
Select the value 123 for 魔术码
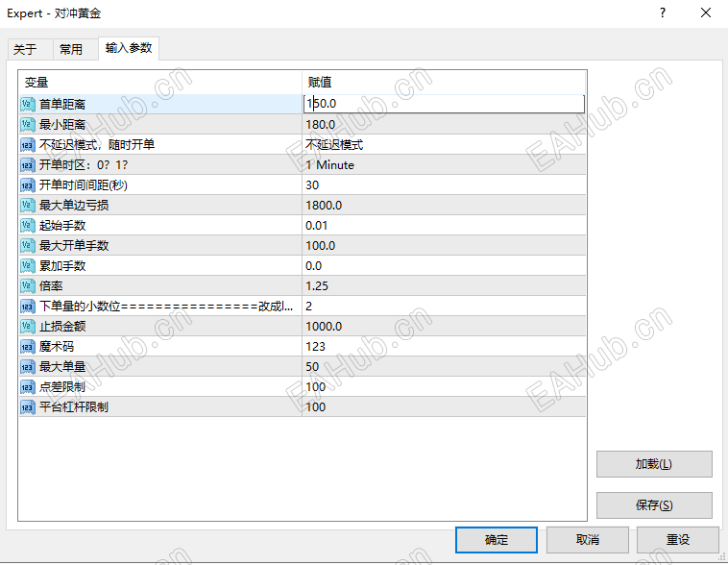point(315,347)
